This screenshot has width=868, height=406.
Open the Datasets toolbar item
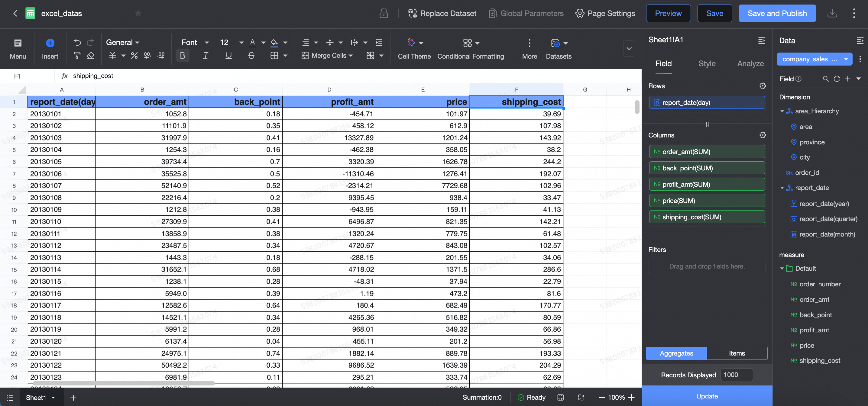coord(558,49)
